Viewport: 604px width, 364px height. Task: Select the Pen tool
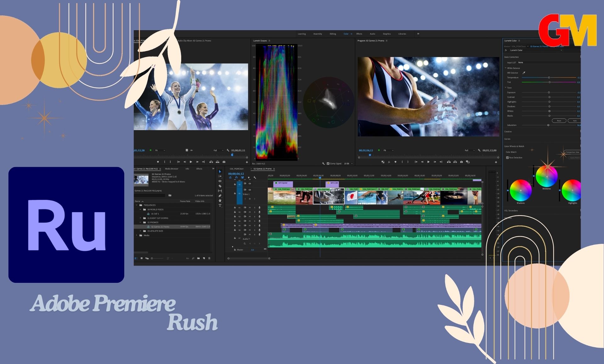(x=220, y=196)
